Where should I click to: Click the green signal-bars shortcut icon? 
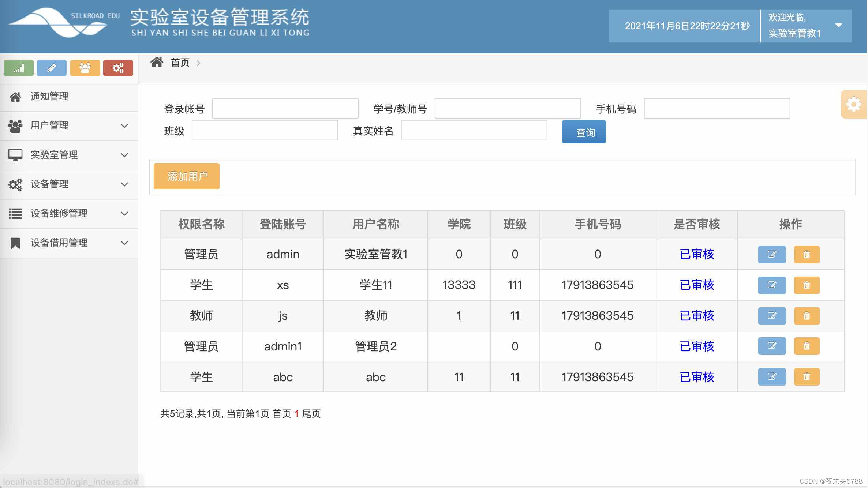[x=18, y=68]
